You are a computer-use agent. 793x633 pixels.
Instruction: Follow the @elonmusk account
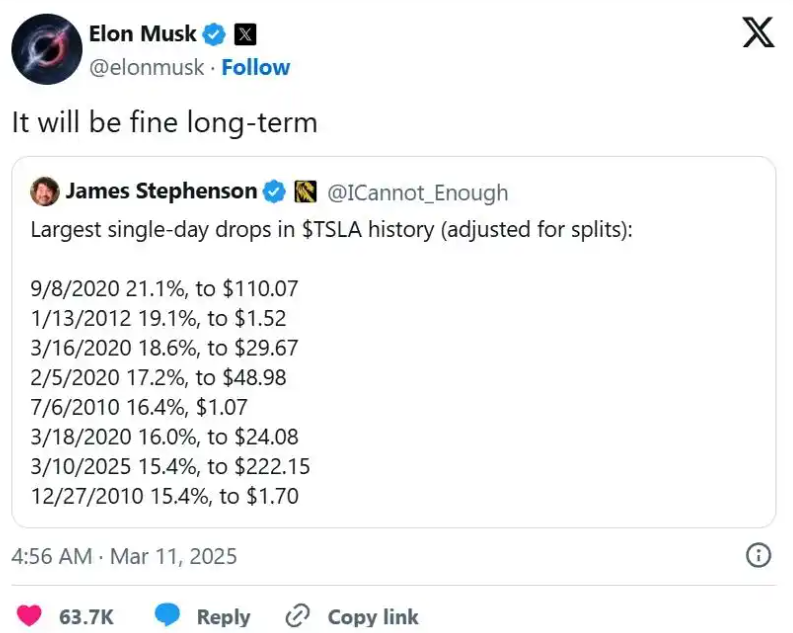point(255,67)
